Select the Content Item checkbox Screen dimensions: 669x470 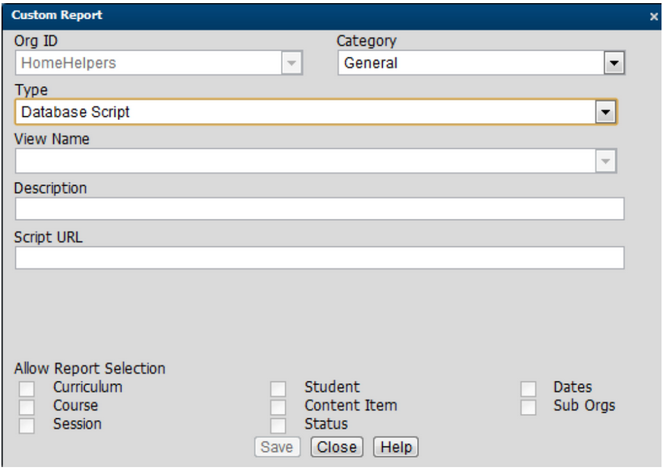click(x=278, y=407)
